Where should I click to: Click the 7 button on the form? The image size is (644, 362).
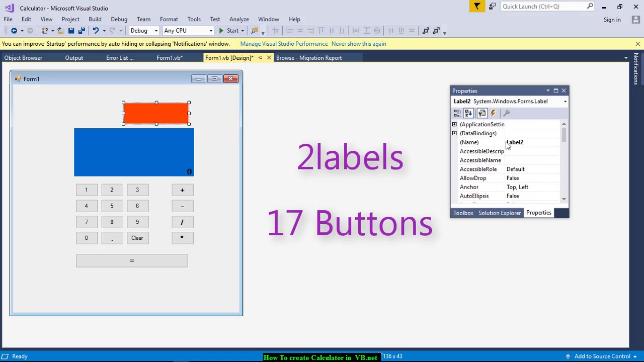point(86,222)
